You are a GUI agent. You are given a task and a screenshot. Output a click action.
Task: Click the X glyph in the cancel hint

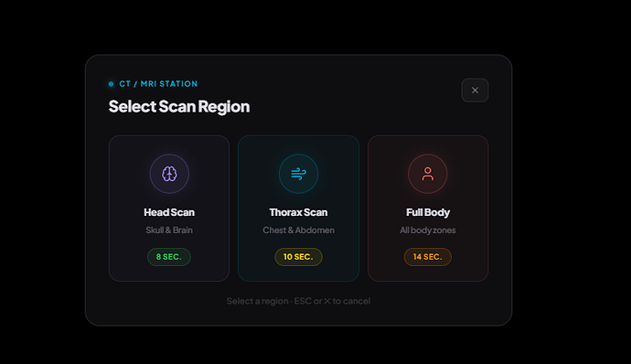tap(327, 301)
